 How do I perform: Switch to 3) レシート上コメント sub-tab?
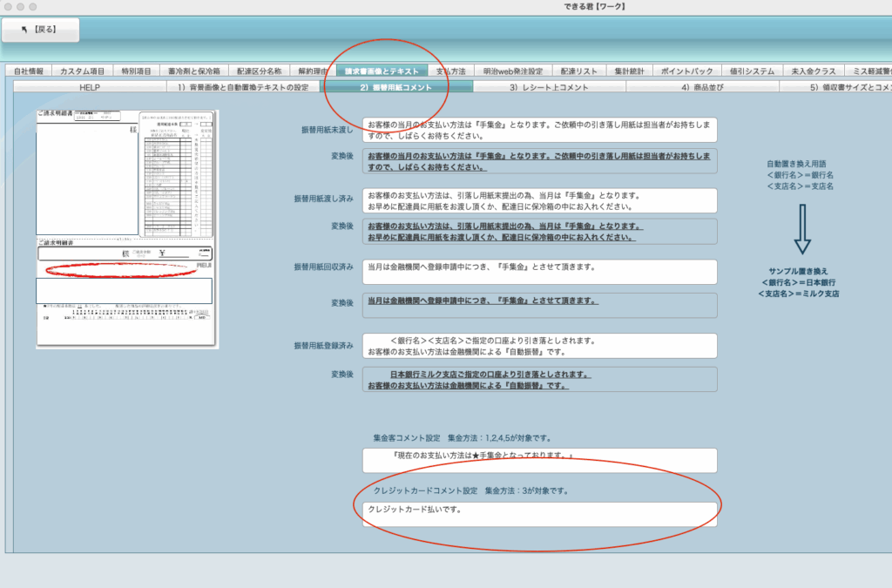click(550, 87)
